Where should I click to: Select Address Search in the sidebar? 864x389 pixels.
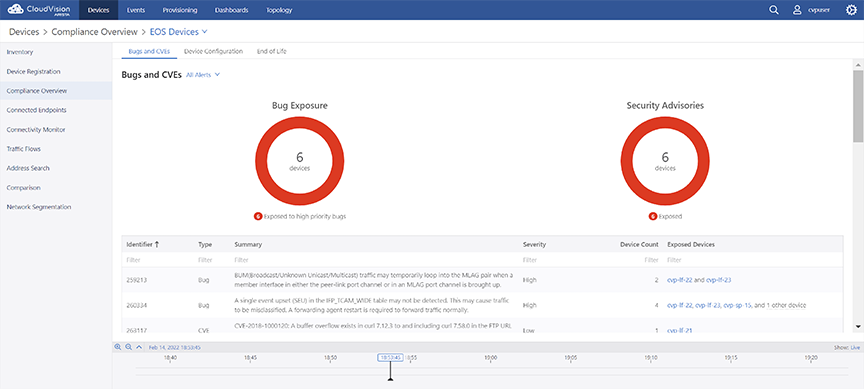tap(56, 168)
